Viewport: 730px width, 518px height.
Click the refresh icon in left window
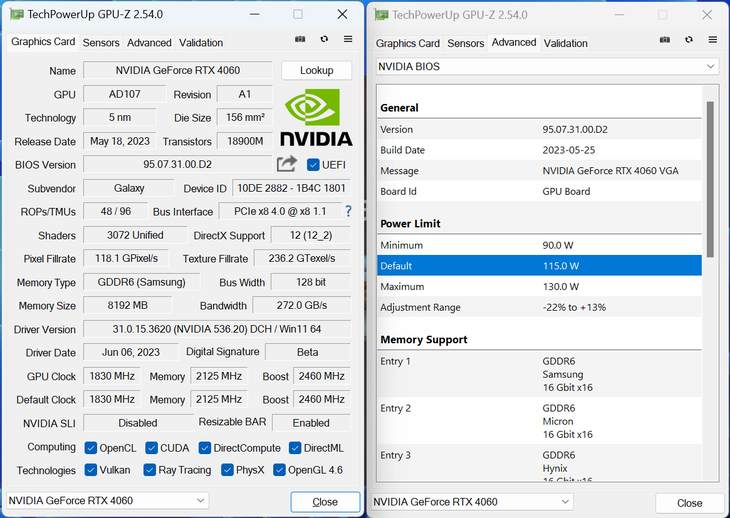[324, 39]
